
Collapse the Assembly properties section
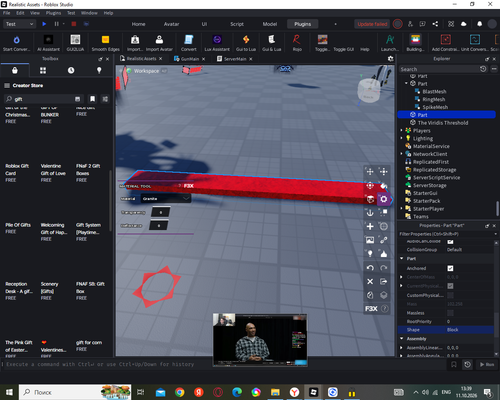point(402,338)
